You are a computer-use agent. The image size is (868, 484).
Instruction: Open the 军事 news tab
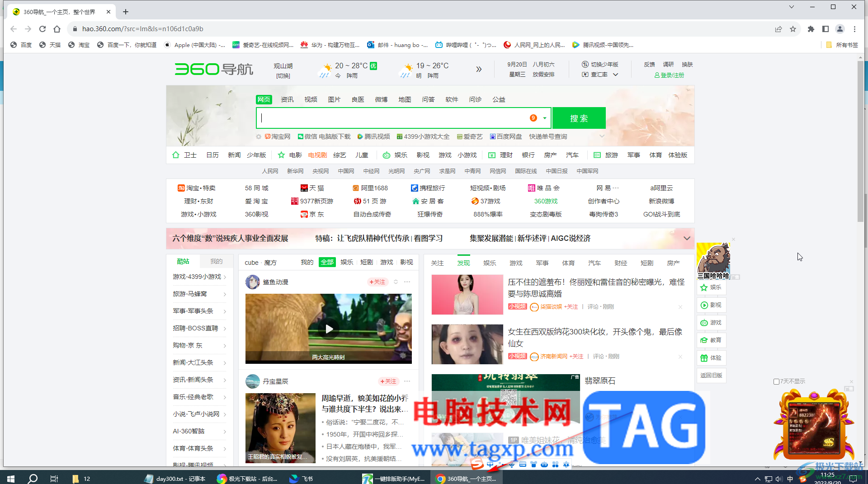(x=542, y=263)
